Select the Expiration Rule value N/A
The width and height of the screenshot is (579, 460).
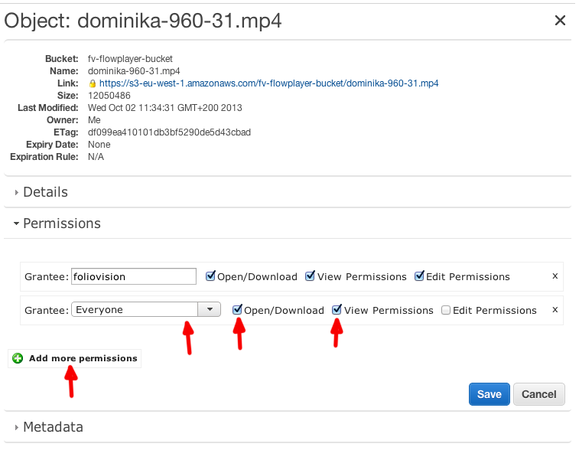pyautogui.click(x=96, y=157)
